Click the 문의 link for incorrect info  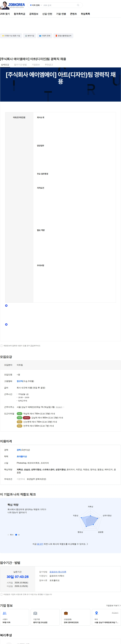tap(32, 346)
